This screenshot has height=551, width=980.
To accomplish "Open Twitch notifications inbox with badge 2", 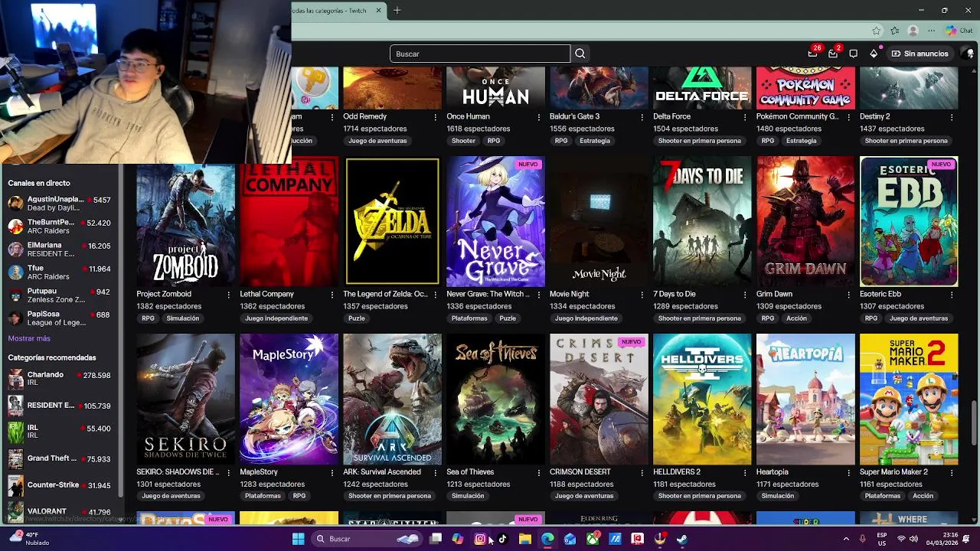I will [833, 54].
